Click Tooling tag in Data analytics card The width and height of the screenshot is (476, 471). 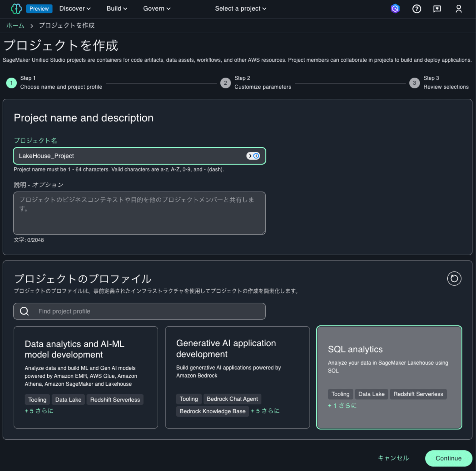37,400
